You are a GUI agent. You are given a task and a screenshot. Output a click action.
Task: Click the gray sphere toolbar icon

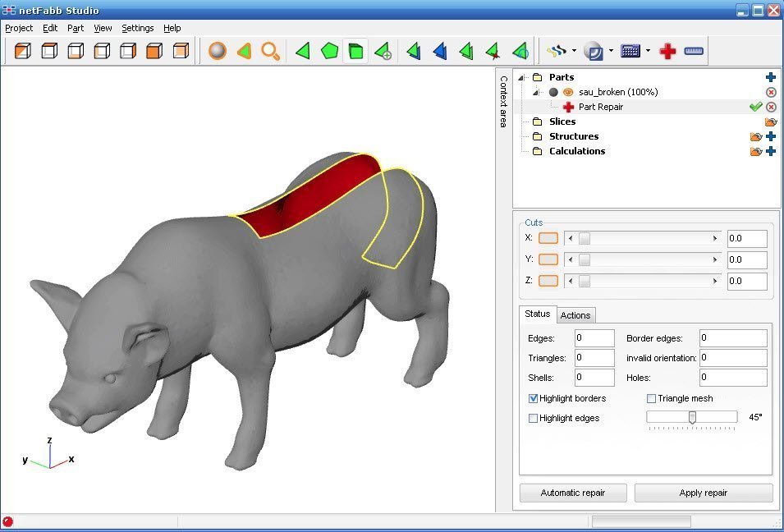point(217,51)
